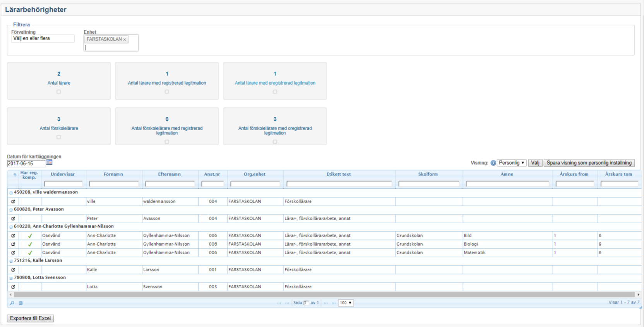Open ville waldermansson's record link icon
The height and width of the screenshot is (327, 644).
[13, 201]
